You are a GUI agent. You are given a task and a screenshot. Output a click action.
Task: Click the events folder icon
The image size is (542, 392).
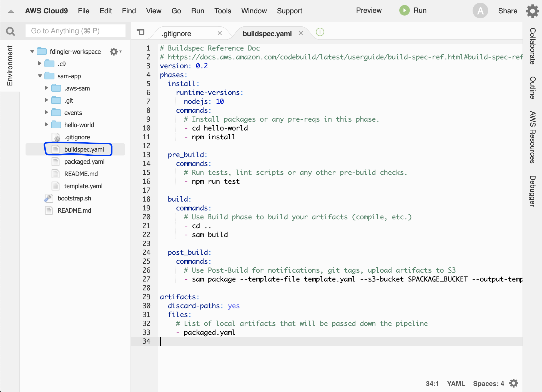[56, 112]
